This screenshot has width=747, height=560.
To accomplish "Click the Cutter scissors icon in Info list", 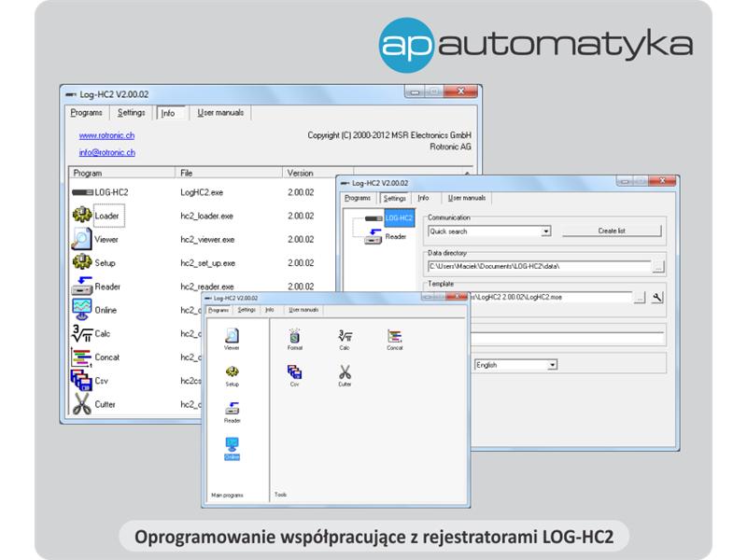I will (x=82, y=404).
